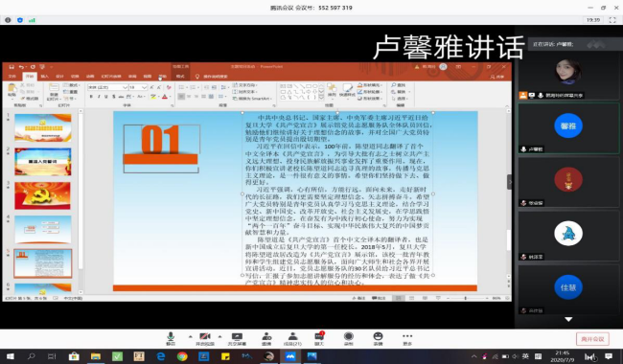Click the red leave meeting button
Viewport: 623px width, 364px height.
pos(592,339)
